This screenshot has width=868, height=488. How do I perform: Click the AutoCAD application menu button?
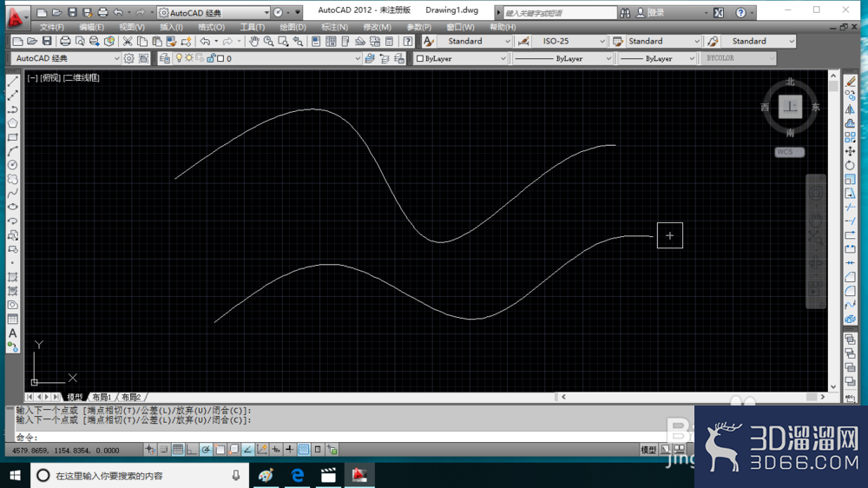[17, 16]
